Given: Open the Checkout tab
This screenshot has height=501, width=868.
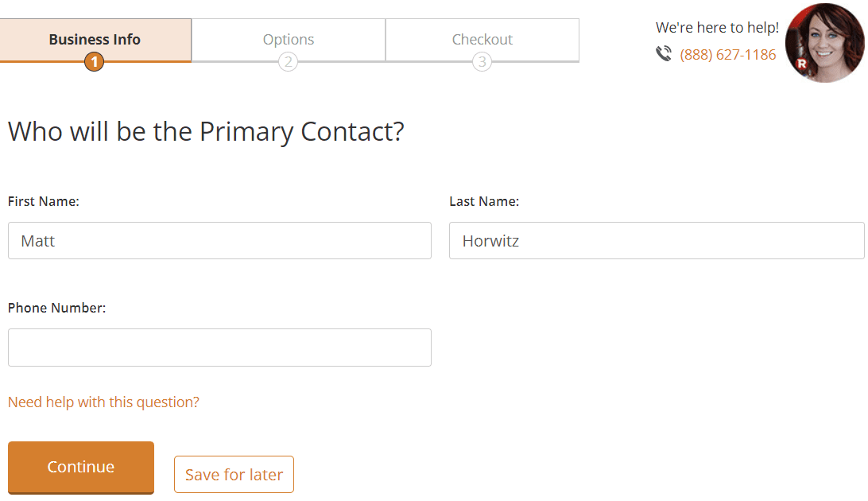Looking at the screenshot, I should click(482, 38).
